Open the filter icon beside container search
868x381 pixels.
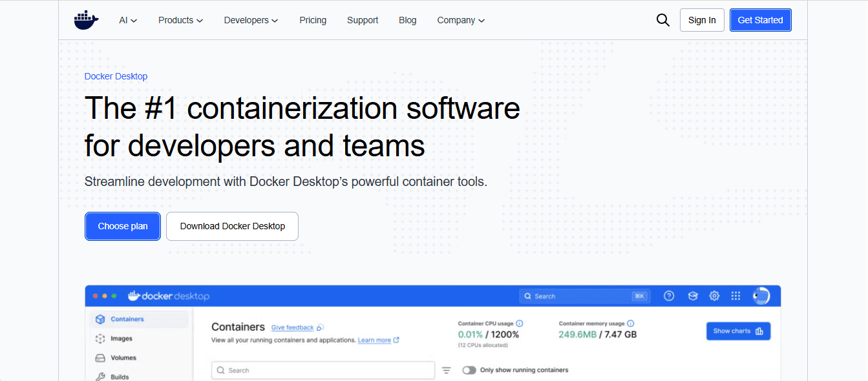[x=447, y=369]
